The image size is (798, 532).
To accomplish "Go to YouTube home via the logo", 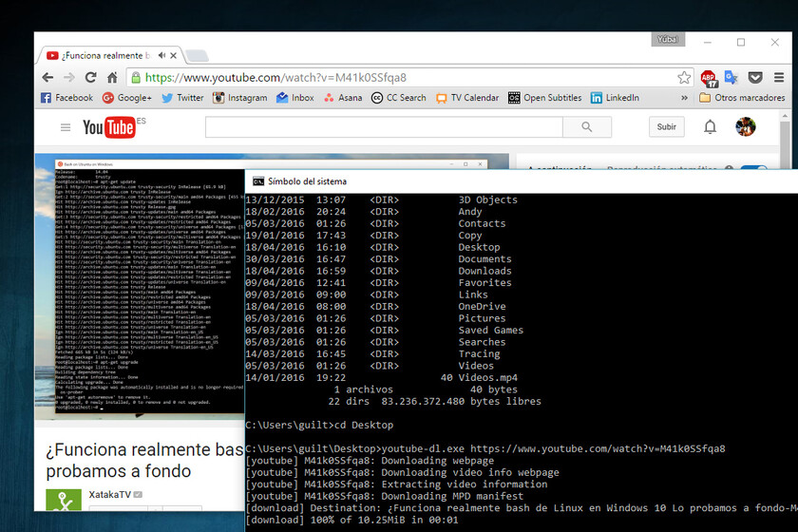I will tap(109, 127).
